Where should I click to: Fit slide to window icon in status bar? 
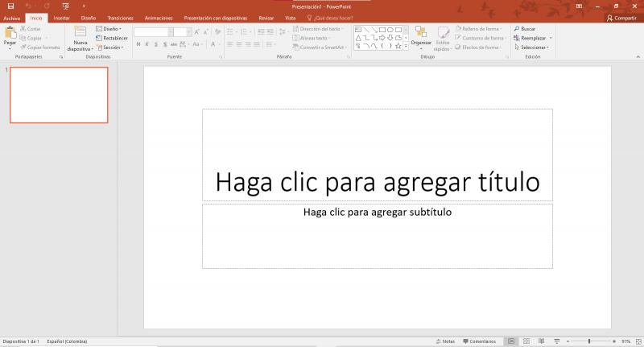(638, 341)
